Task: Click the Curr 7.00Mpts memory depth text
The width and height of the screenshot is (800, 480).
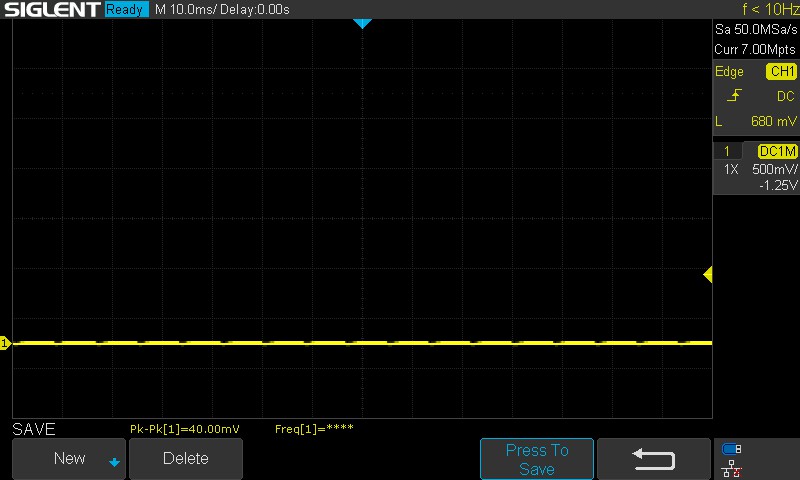Action: (755, 49)
